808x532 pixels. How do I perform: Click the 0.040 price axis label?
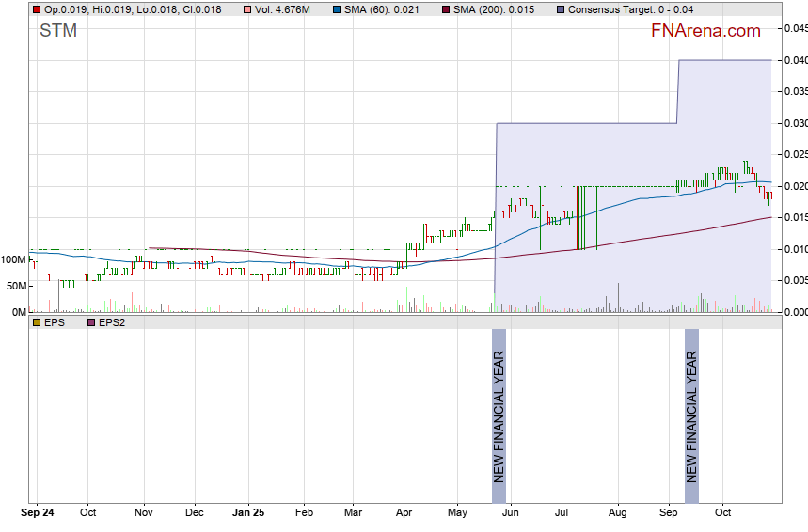point(795,61)
